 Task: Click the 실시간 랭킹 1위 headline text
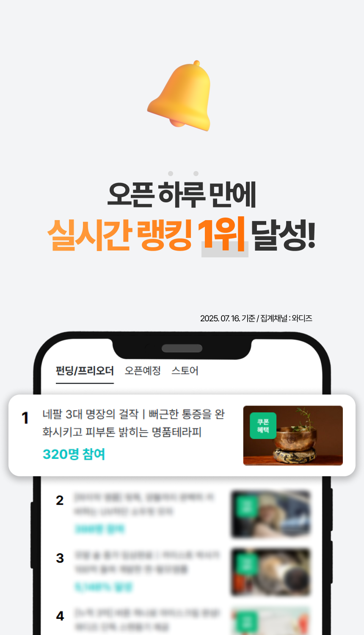coord(146,234)
